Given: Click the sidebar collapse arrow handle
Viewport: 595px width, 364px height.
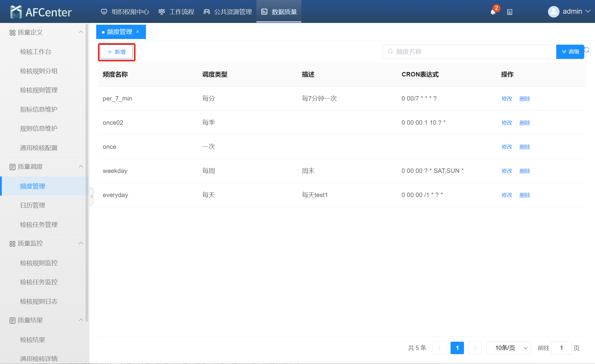Looking at the screenshot, I should click(x=91, y=196).
